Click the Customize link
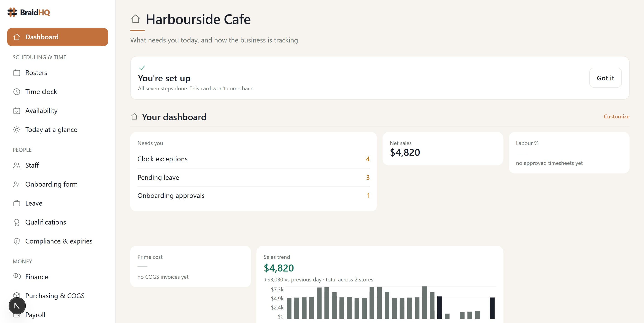The width and height of the screenshot is (644, 323). coord(616,117)
